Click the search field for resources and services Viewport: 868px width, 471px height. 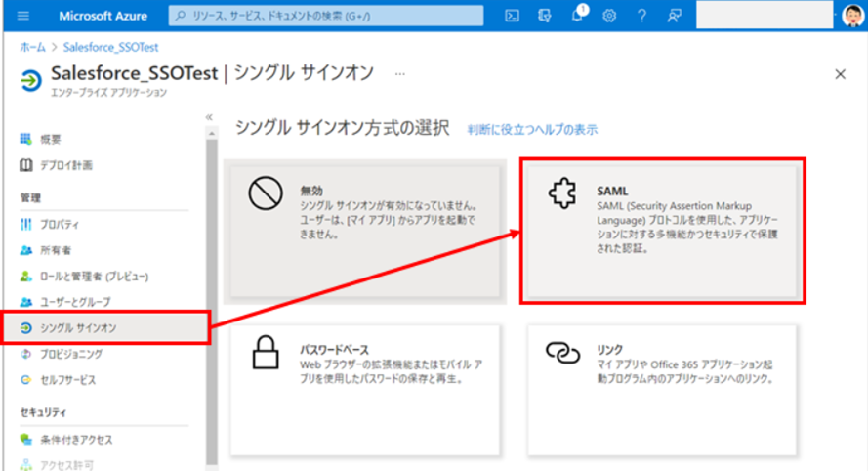point(325,16)
